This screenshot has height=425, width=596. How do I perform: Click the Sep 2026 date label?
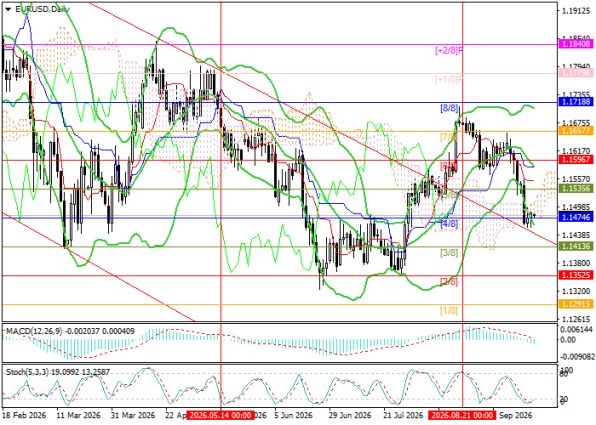click(x=515, y=415)
